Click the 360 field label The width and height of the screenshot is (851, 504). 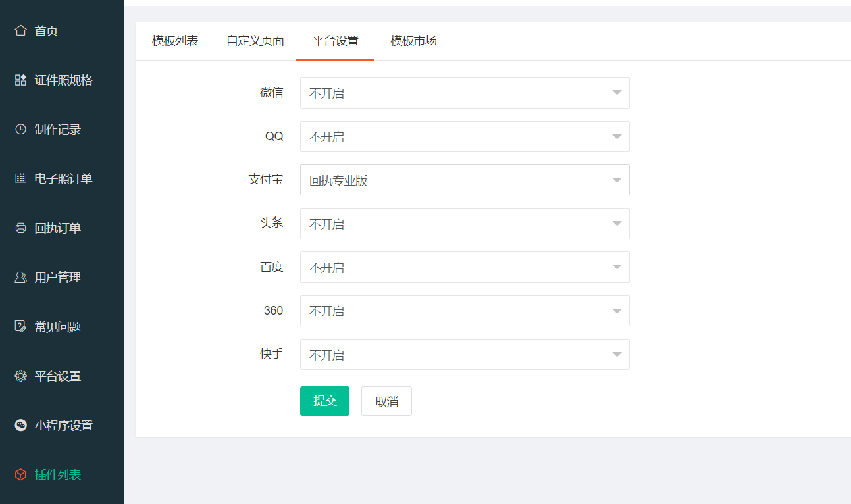coord(273,311)
